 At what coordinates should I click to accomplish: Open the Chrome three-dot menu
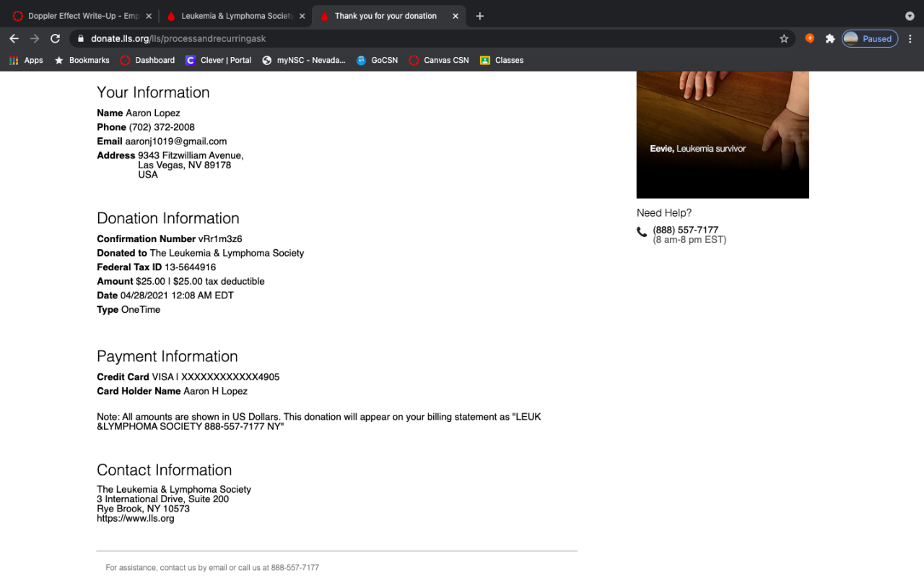click(x=910, y=39)
